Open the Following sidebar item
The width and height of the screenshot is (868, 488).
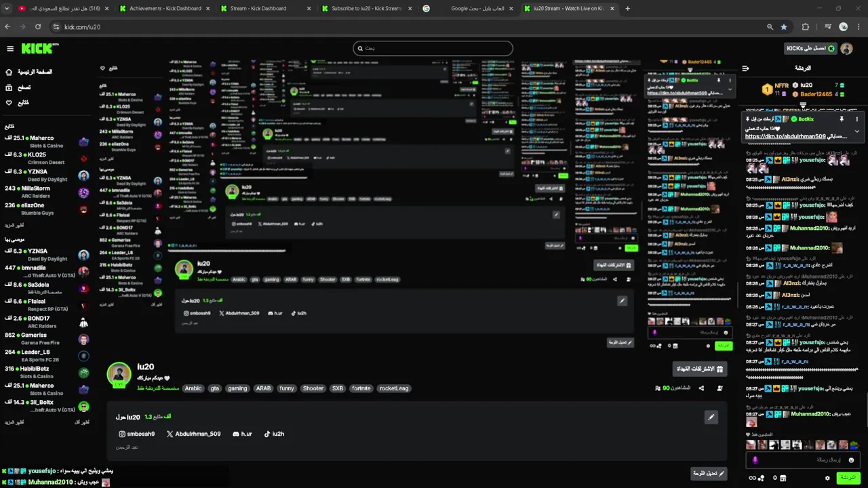(x=17, y=103)
